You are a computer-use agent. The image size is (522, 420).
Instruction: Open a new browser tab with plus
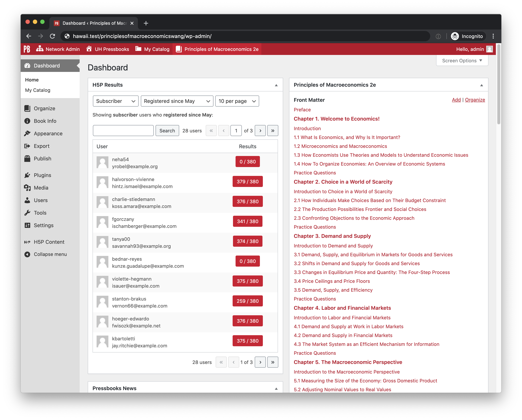pyautogui.click(x=146, y=23)
